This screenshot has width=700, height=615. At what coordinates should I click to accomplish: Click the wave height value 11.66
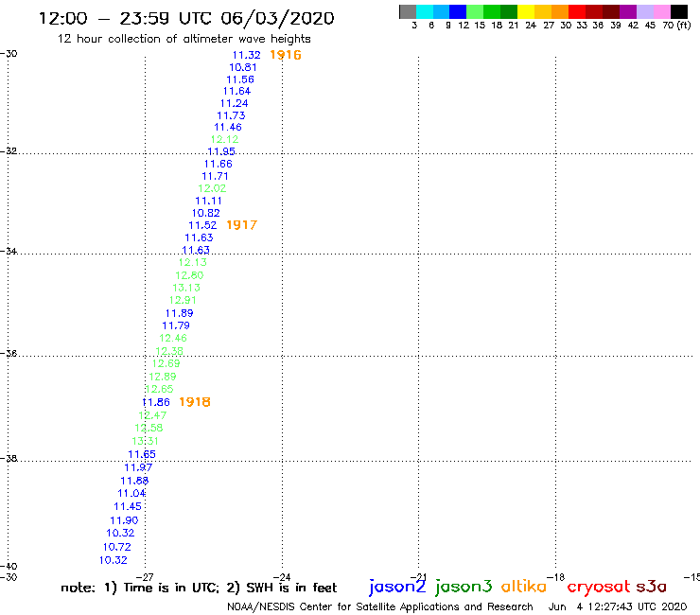[x=219, y=164]
